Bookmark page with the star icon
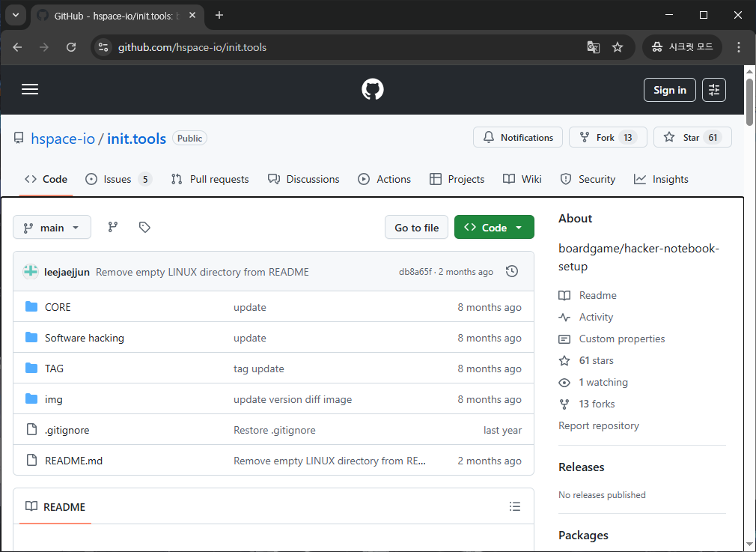 click(x=618, y=47)
